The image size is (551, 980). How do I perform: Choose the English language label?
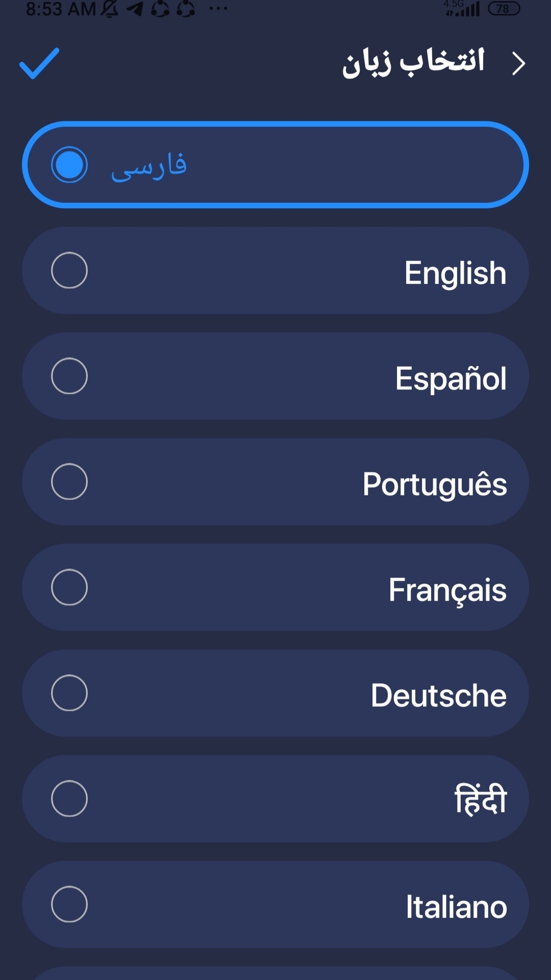(455, 273)
